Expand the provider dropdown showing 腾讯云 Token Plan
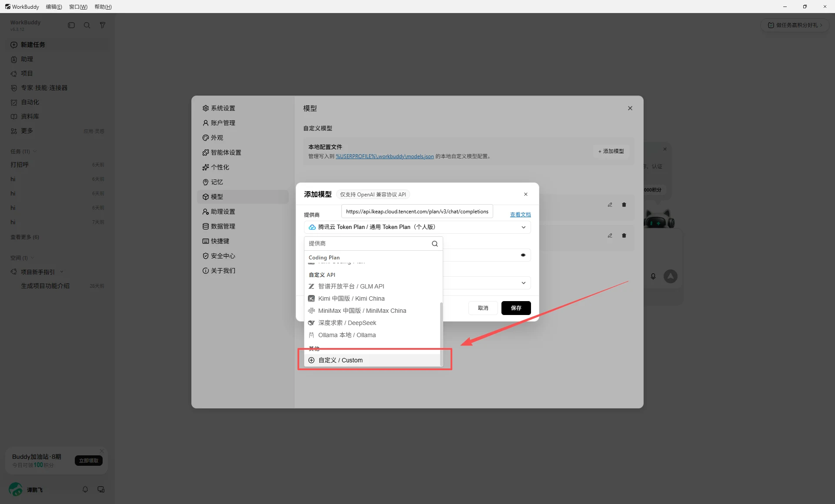This screenshot has height=504, width=835. tap(417, 227)
